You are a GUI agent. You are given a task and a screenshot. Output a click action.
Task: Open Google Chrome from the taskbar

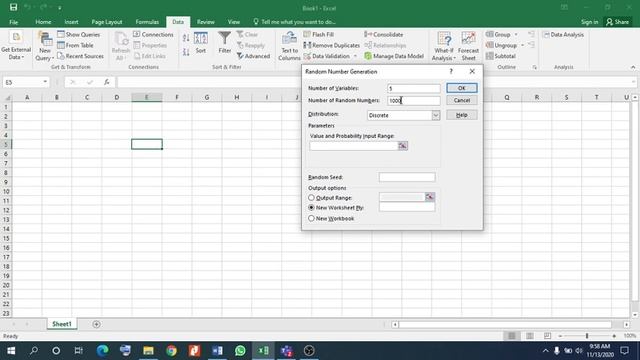click(x=171, y=351)
